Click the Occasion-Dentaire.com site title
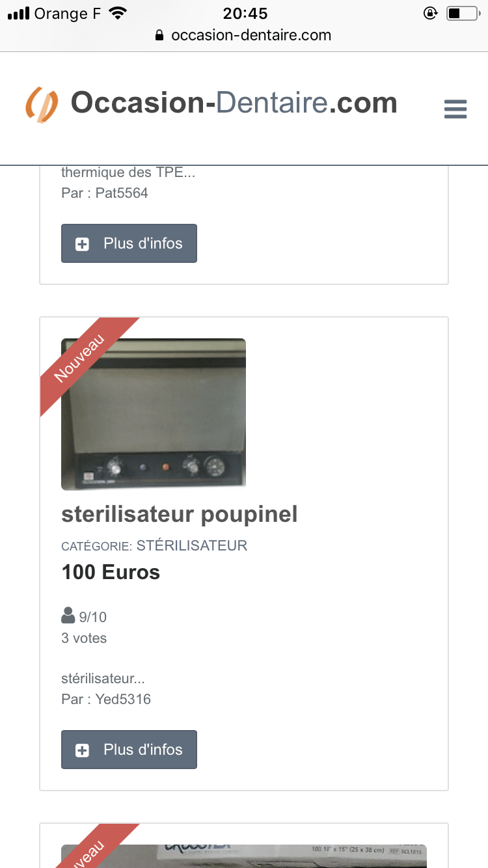The image size is (488, 868). (234, 103)
